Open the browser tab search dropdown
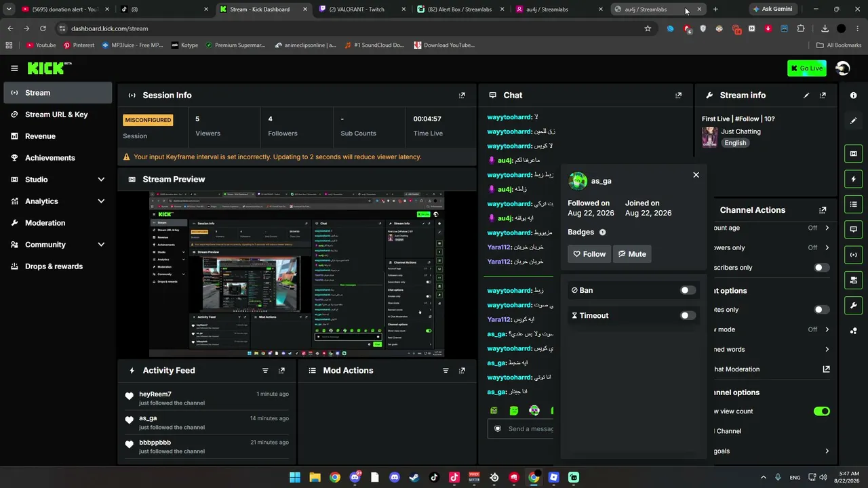Screen dimensions: 868x488 [x=9, y=9]
